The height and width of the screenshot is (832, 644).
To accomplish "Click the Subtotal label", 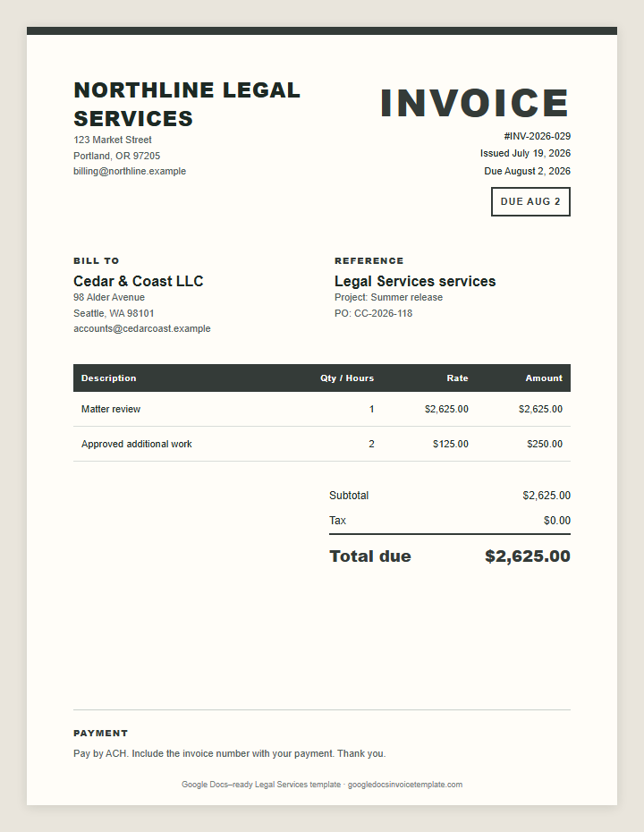I will pyautogui.click(x=349, y=495).
